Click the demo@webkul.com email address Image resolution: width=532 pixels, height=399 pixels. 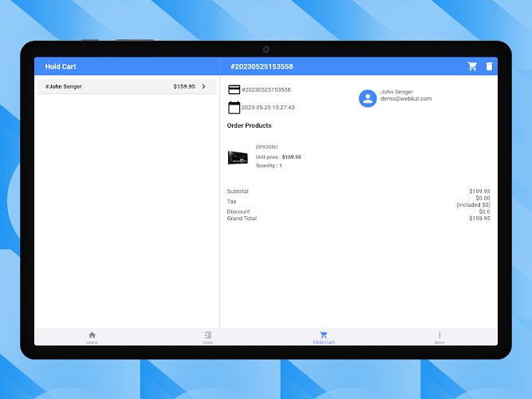(406, 99)
